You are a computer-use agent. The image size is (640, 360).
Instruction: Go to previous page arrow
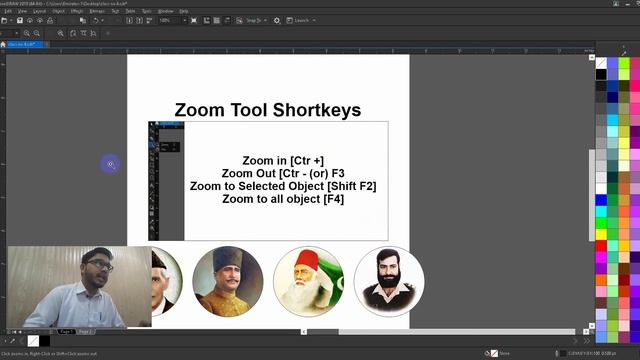[x=20, y=332]
